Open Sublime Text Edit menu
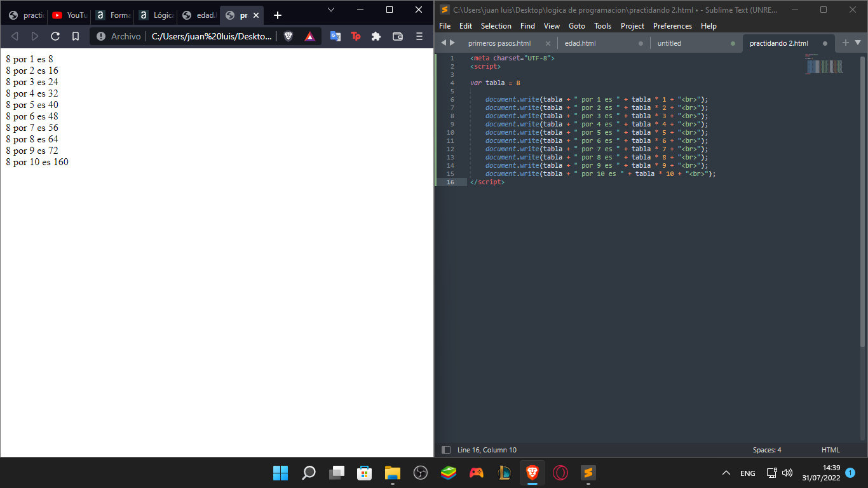 pyautogui.click(x=466, y=26)
